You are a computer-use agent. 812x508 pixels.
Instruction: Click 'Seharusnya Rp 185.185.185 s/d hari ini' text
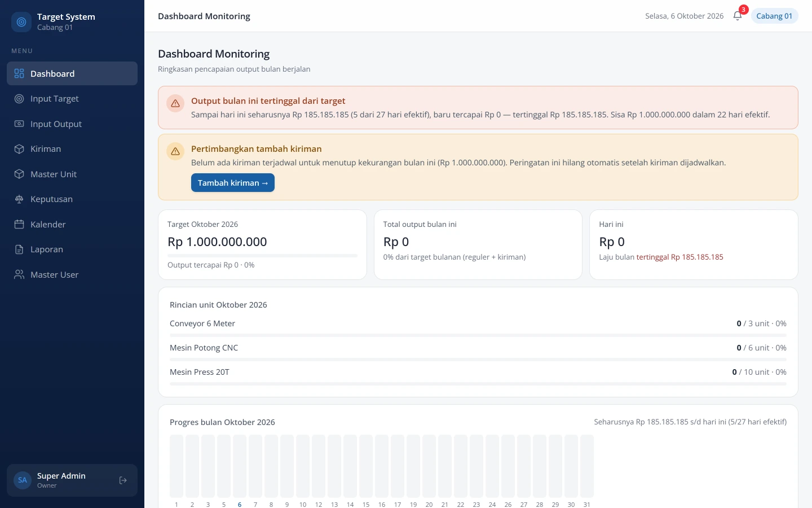tap(660, 422)
